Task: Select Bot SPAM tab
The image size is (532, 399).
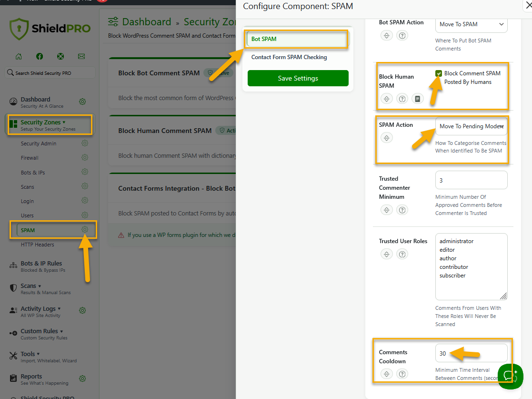Action: coord(298,39)
